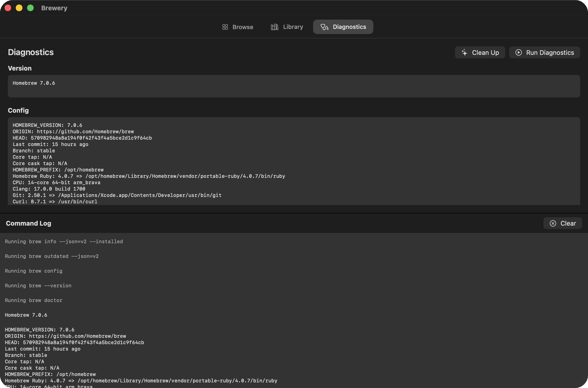Screen dimensions: 588x388
Task: Click the Diagnostics page heading
Action: click(31, 52)
